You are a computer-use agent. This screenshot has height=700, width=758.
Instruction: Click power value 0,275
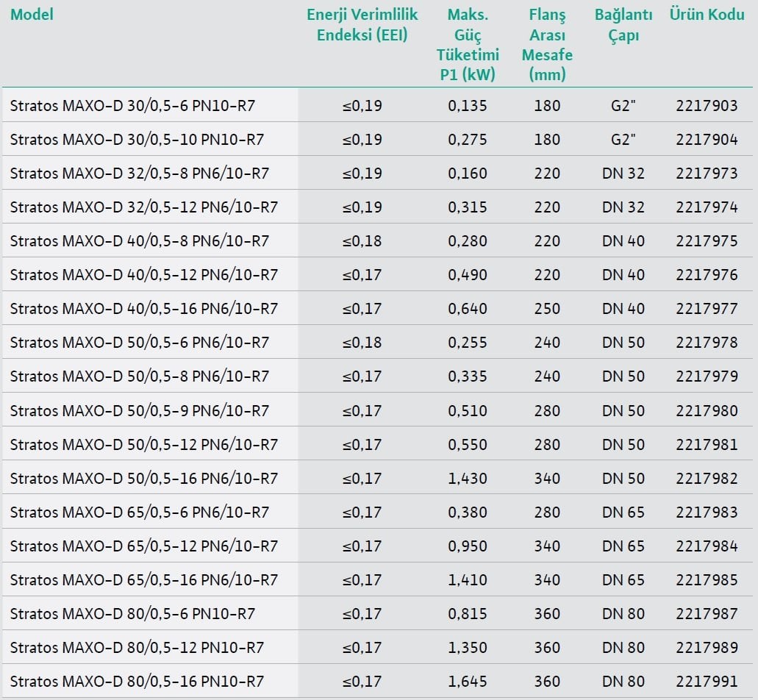click(468, 139)
